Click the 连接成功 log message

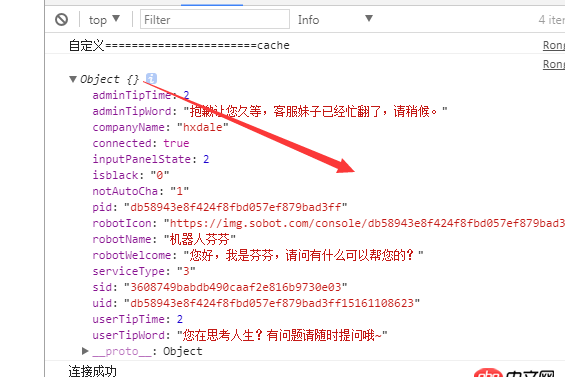tap(93, 371)
